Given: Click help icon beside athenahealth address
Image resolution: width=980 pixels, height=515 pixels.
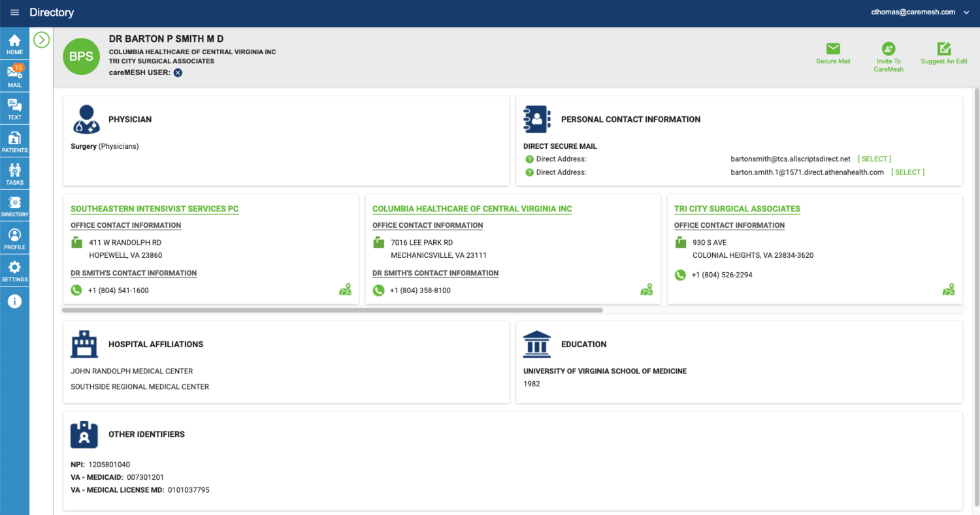Looking at the screenshot, I should [529, 172].
